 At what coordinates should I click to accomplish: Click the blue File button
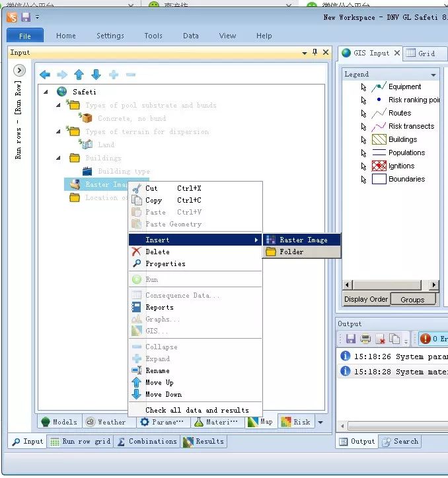[x=25, y=36]
